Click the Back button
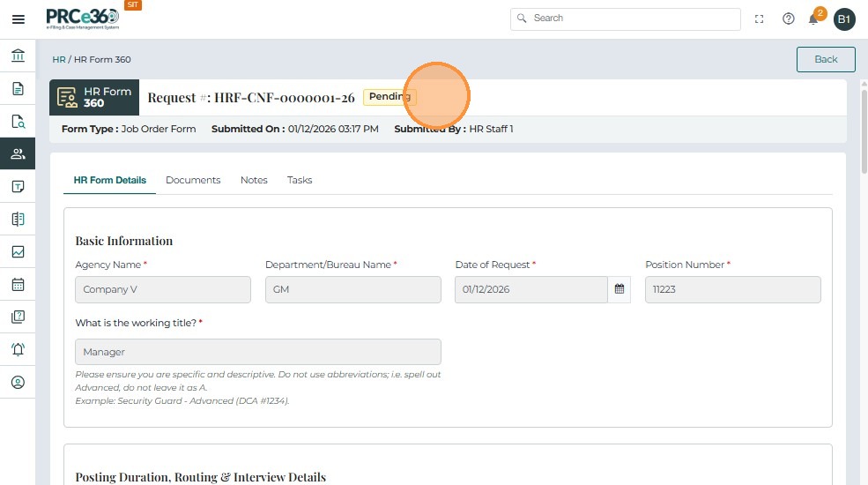This screenshot has height=485, width=868. point(826,59)
